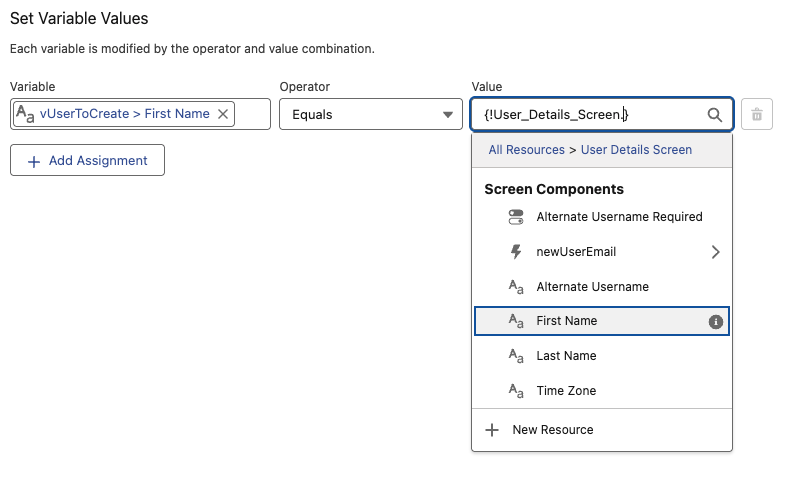Image resolution: width=785 pixels, height=492 pixels.
Task: Click toggle icon beside Alternate Username Required
Action: 516,217
